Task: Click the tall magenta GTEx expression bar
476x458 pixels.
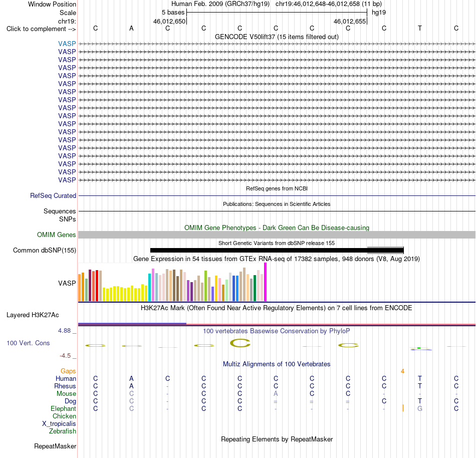Action: coord(266,282)
